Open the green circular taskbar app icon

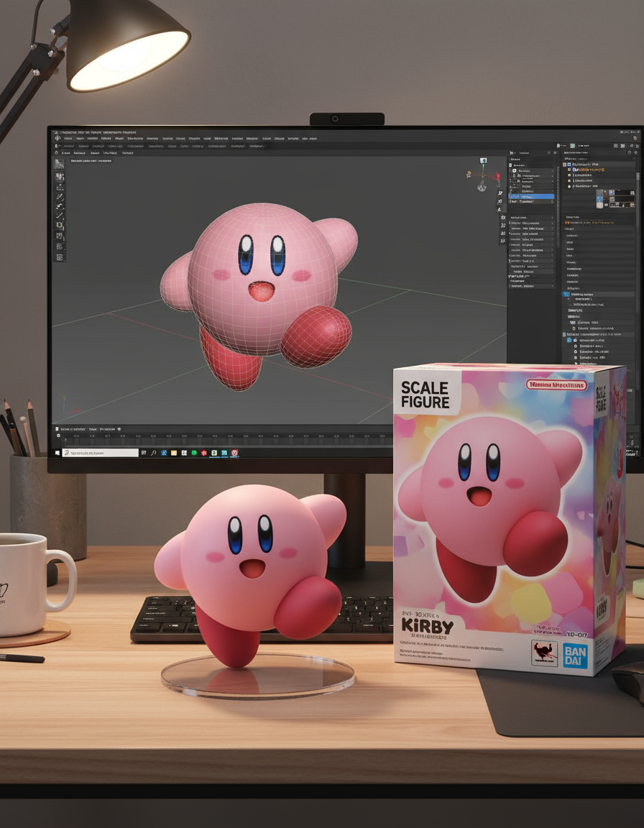[x=194, y=453]
